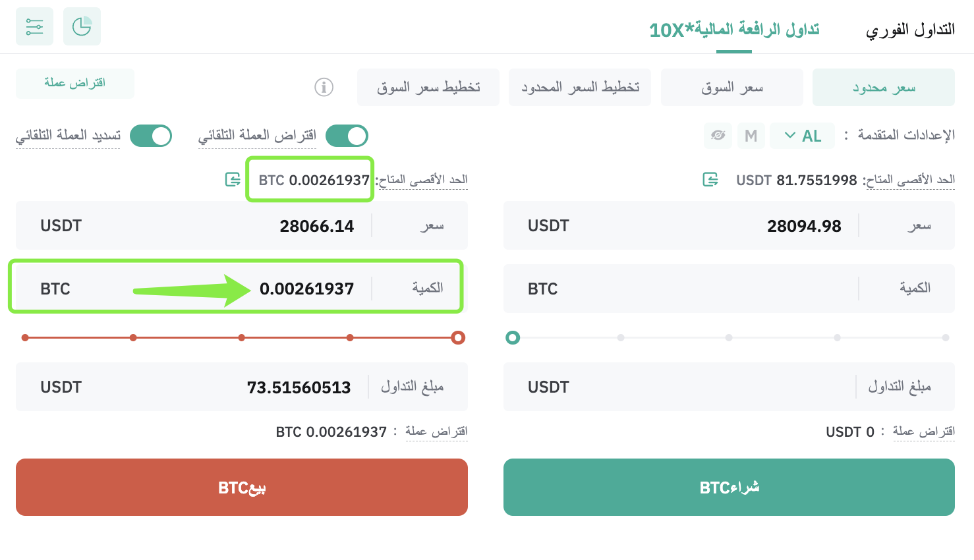Click the order type info icon

click(324, 87)
